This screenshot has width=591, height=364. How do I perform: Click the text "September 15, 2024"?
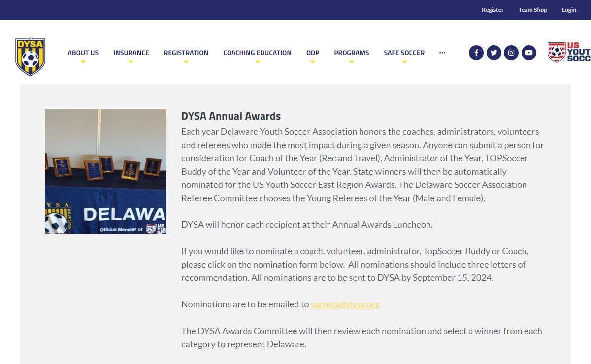tap(452, 278)
